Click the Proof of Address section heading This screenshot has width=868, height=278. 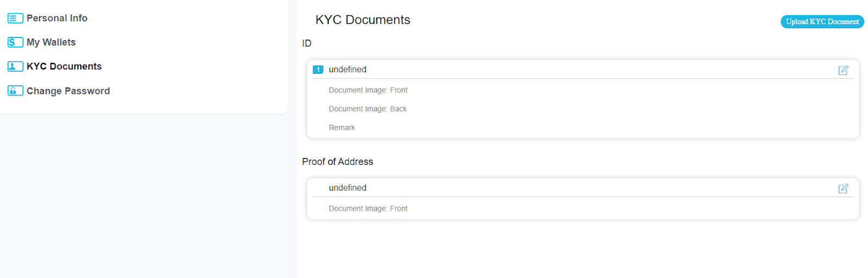click(337, 162)
